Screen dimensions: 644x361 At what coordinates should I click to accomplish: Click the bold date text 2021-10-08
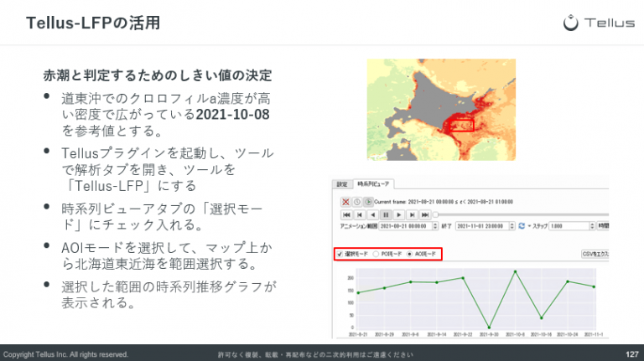click(233, 115)
